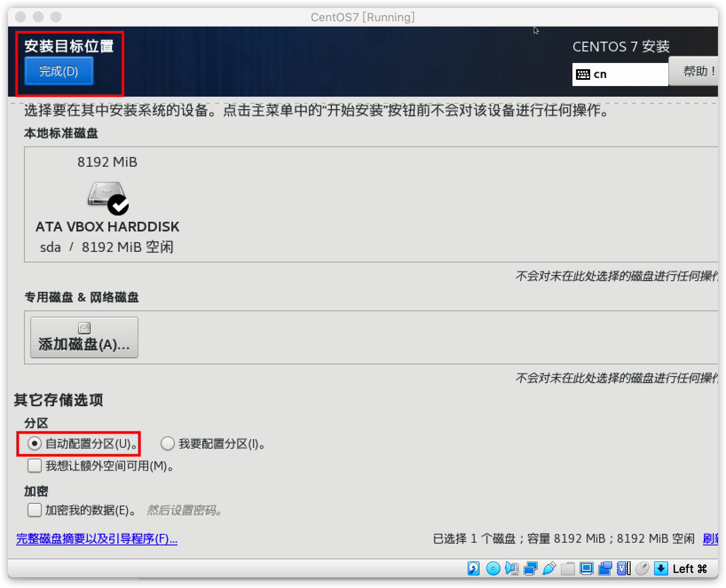This screenshot has height=588, width=726.
Task: Click the macOS minimize window button
Action: (38, 17)
